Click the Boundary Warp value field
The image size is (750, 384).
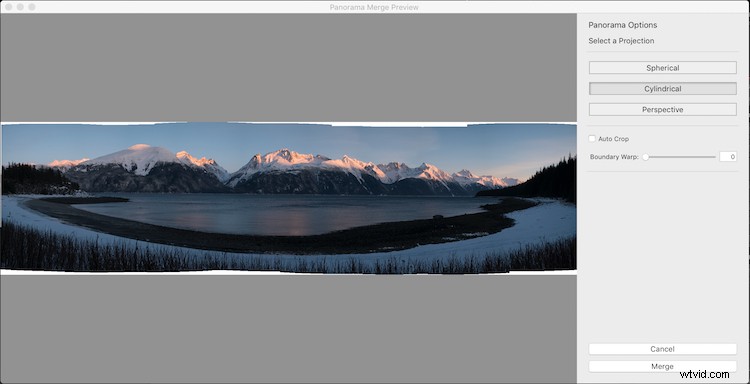click(728, 157)
